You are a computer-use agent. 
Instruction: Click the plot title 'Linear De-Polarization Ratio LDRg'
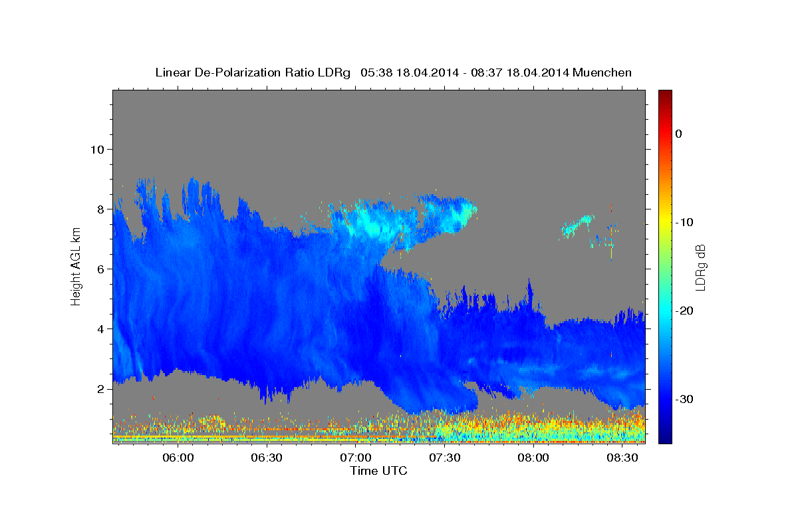253,72
